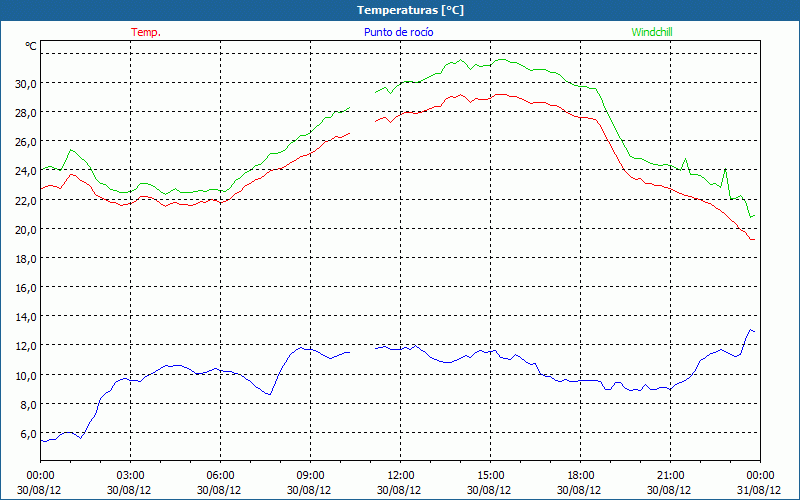The width and height of the screenshot is (800, 500).
Task: Click the 30,0 y-axis label
Action: coord(26,84)
